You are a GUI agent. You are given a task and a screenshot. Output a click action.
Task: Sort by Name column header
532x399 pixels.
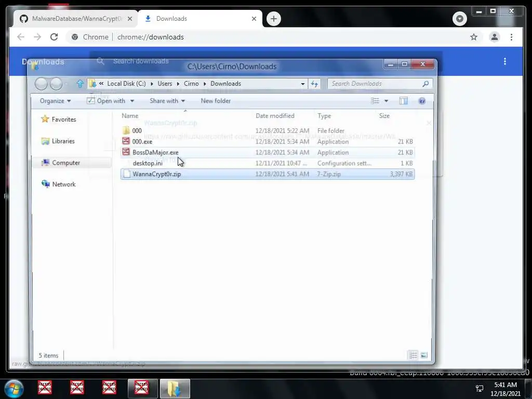[130, 116]
